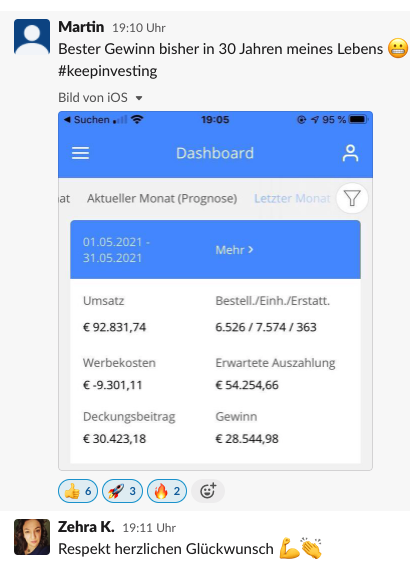Select Letzter Monat tab
The image size is (410, 563).
pyautogui.click(x=292, y=198)
